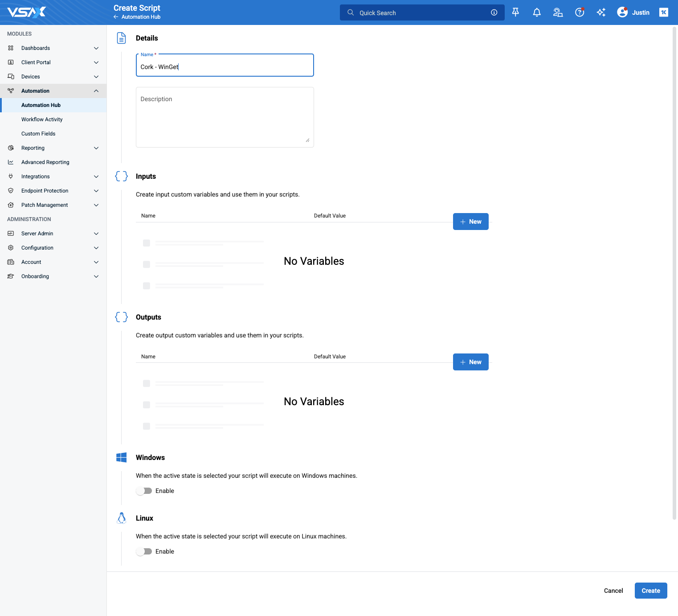Image resolution: width=678 pixels, height=616 pixels.
Task: Expand the Server Admin chevron
Action: pyautogui.click(x=96, y=234)
